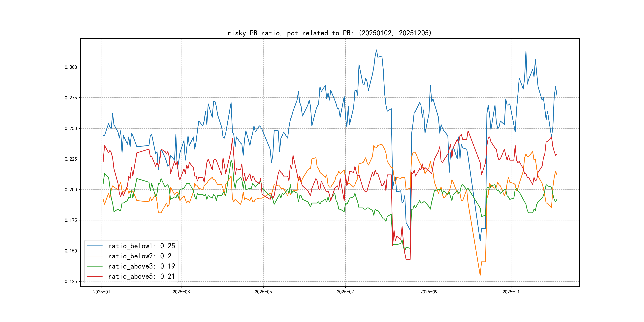Click the 2025-01 x-axis tick label
The width and height of the screenshot is (644, 322).
click(x=102, y=292)
